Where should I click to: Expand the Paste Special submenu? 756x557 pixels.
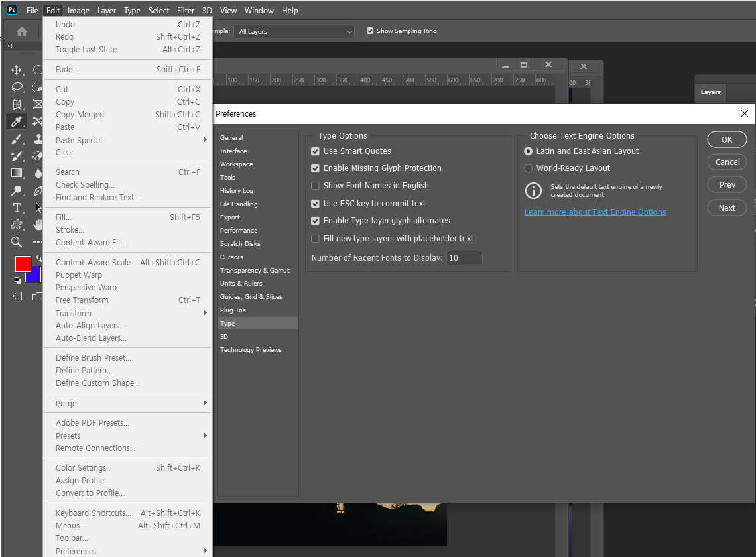click(x=128, y=141)
